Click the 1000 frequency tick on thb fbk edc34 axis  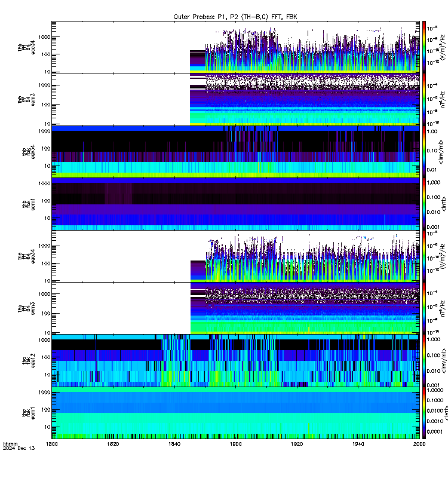point(44,131)
